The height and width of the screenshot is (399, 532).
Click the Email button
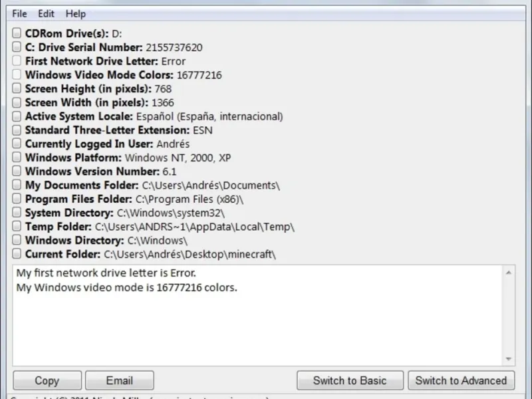[x=120, y=380]
